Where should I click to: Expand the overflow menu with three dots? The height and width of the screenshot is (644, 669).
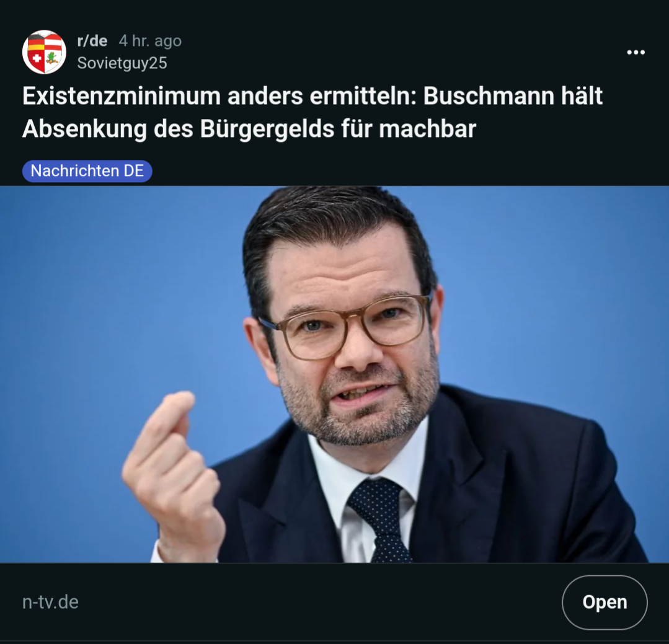coord(636,53)
